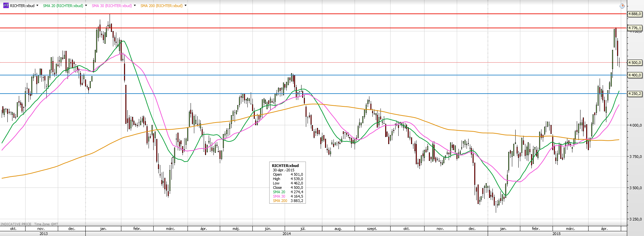The image size is (644, 236).
Task: Click the 2013 year label
Action: pyautogui.click(x=43, y=234)
